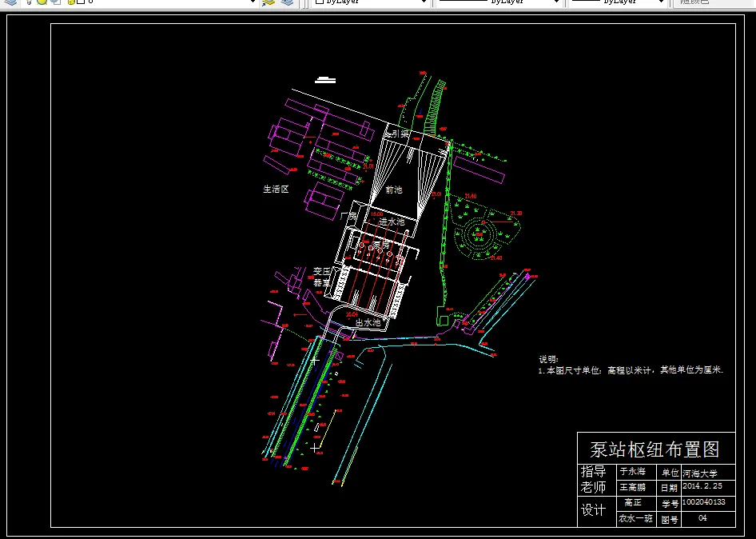
Task: Select drawing number 04
Action: click(703, 517)
